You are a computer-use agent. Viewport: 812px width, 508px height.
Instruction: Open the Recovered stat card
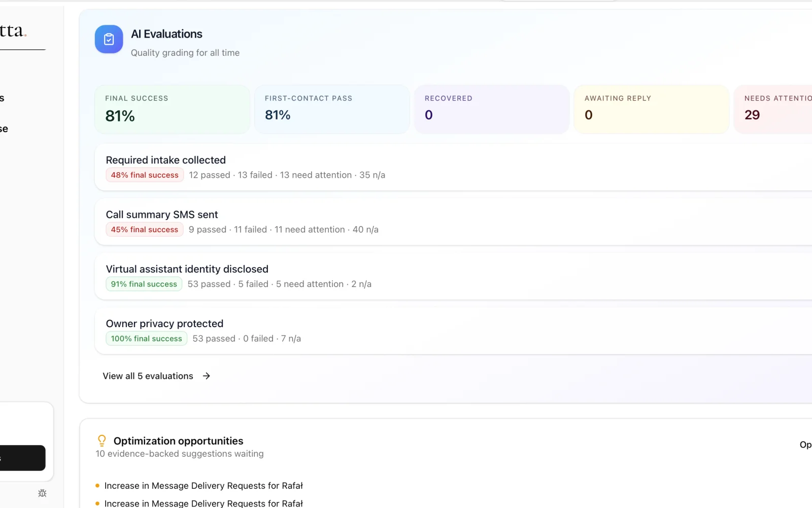pos(492,109)
